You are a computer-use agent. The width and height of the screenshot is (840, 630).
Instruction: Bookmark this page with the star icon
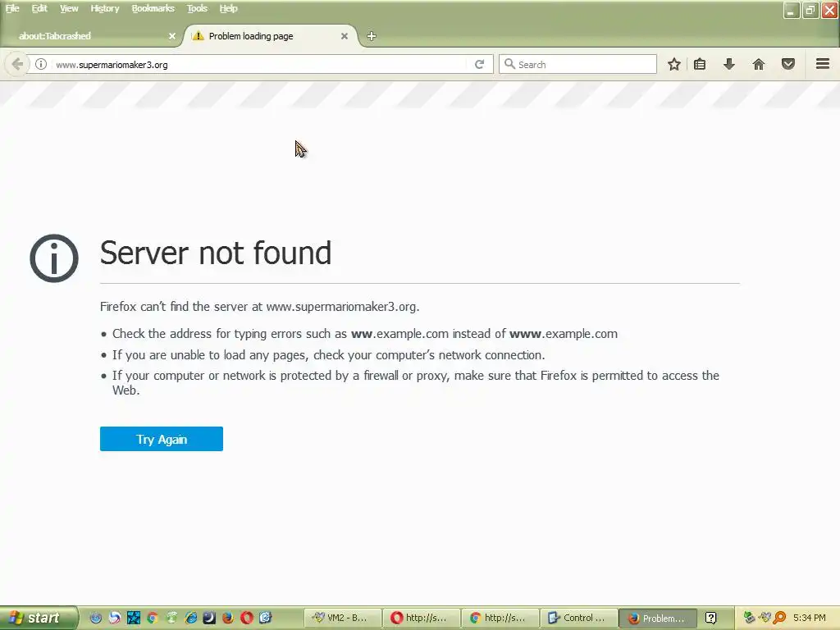click(674, 64)
